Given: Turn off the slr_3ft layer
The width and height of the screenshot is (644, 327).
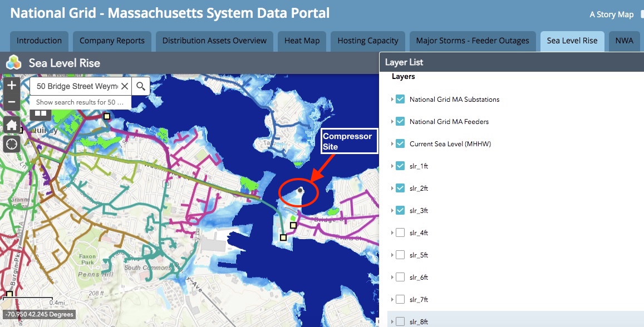Looking at the screenshot, I should [x=400, y=210].
